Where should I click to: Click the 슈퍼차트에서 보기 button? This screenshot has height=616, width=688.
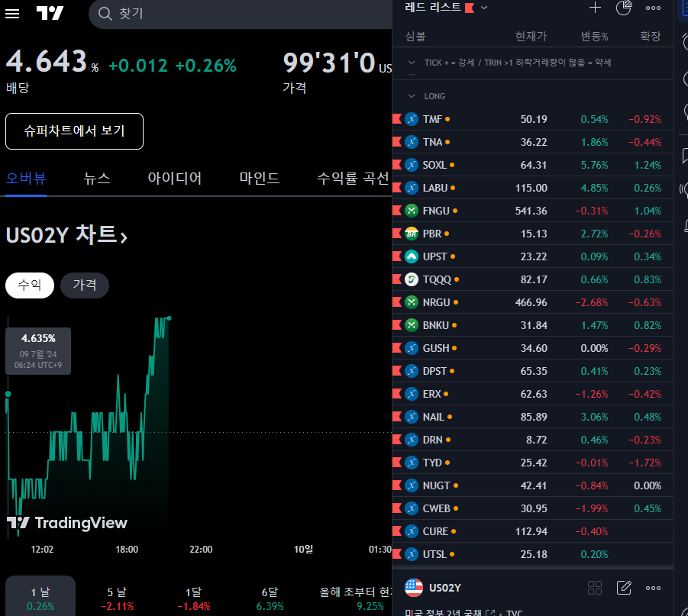[x=74, y=131]
